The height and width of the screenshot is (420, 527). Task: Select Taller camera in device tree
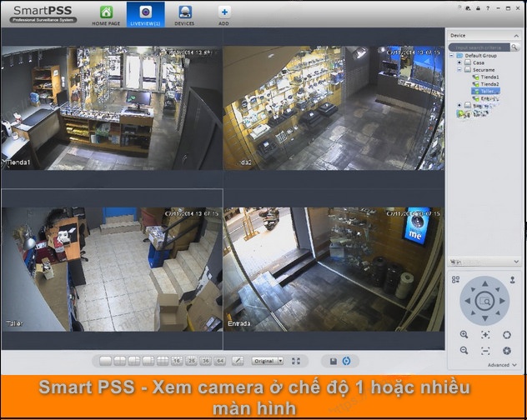click(x=485, y=91)
